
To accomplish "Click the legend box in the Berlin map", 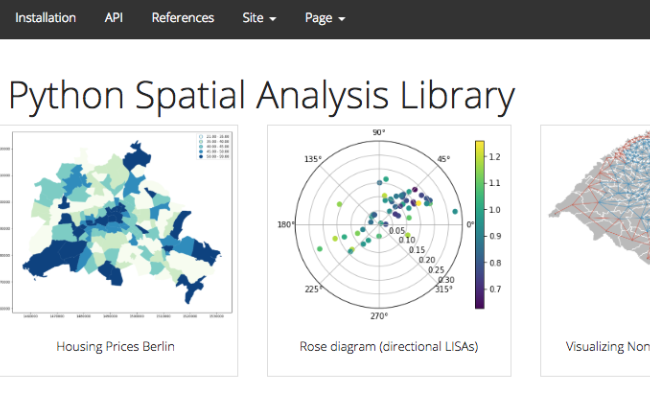I will pyautogui.click(x=214, y=146).
